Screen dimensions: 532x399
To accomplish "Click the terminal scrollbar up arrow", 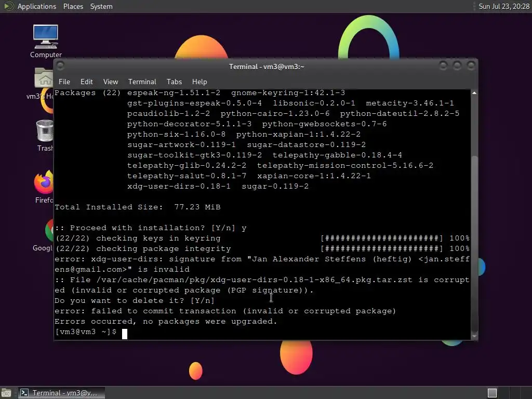I will pyautogui.click(x=474, y=93).
